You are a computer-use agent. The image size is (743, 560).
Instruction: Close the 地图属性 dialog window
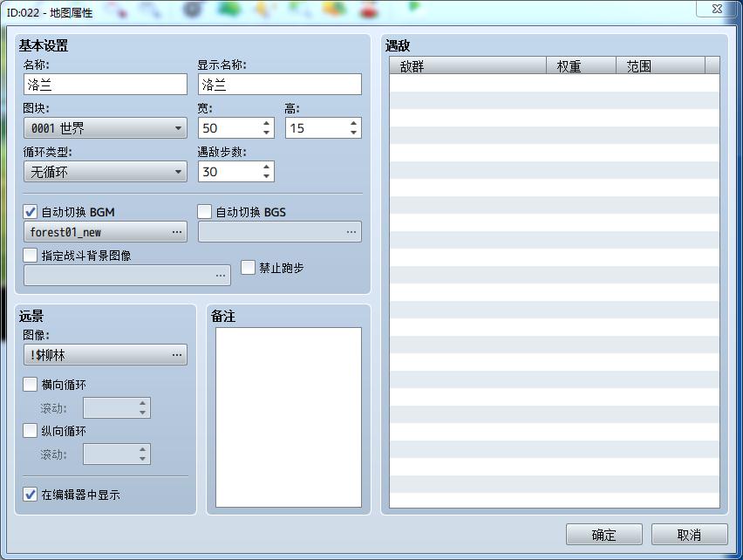point(717,9)
